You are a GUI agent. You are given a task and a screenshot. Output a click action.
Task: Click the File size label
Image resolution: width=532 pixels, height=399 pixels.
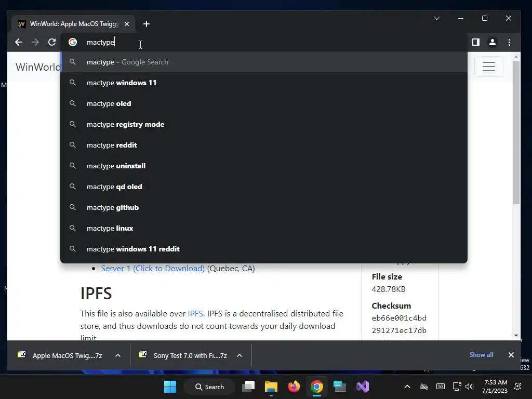click(387, 277)
